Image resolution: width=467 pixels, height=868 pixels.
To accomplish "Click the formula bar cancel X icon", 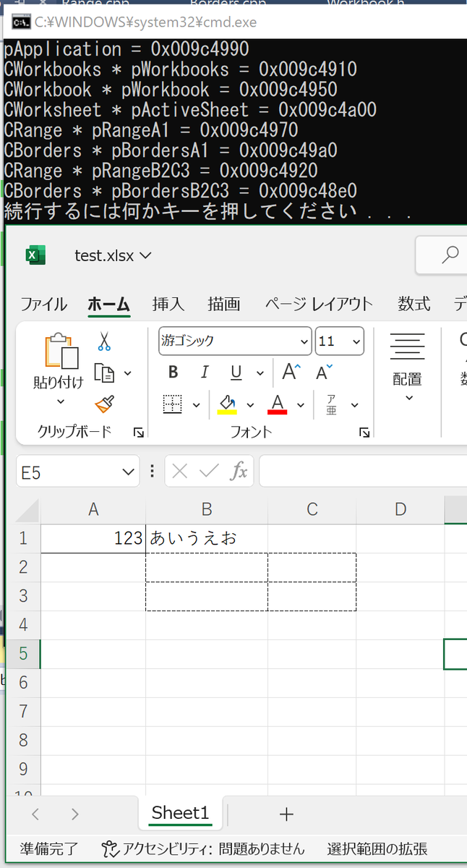I will [x=180, y=472].
